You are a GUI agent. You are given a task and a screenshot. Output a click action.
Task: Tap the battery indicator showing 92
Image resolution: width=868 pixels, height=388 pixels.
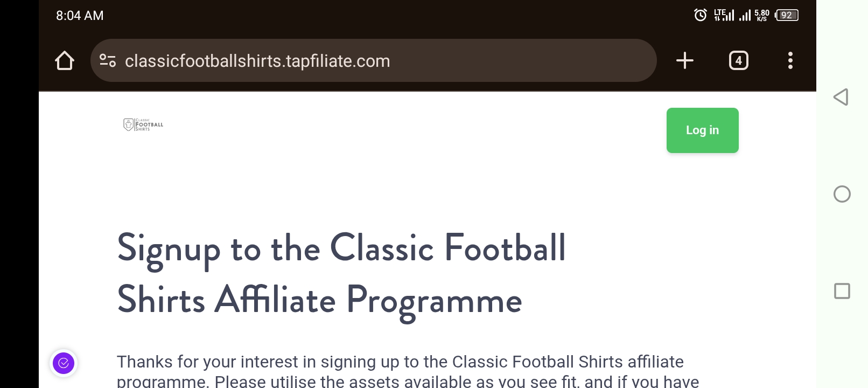(x=786, y=15)
